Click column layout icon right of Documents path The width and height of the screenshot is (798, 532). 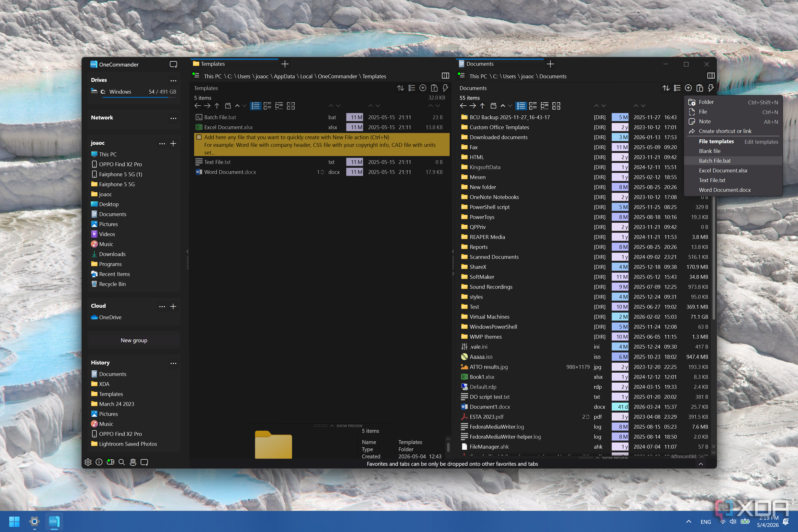click(x=711, y=76)
